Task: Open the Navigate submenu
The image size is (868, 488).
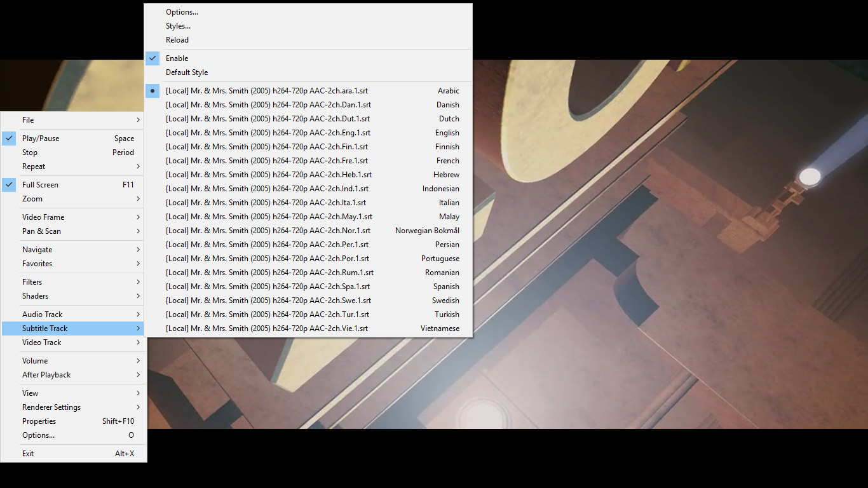Action: [x=73, y=250]
